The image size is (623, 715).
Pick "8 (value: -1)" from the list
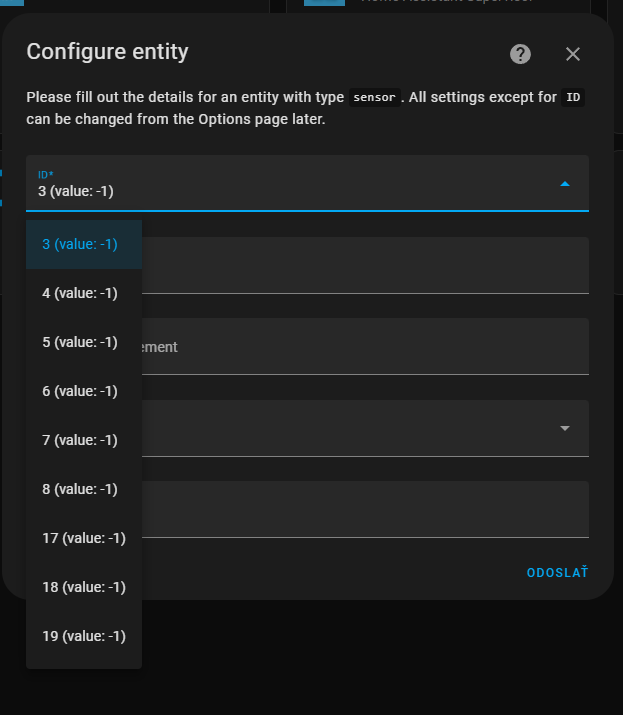pos(80,489)
